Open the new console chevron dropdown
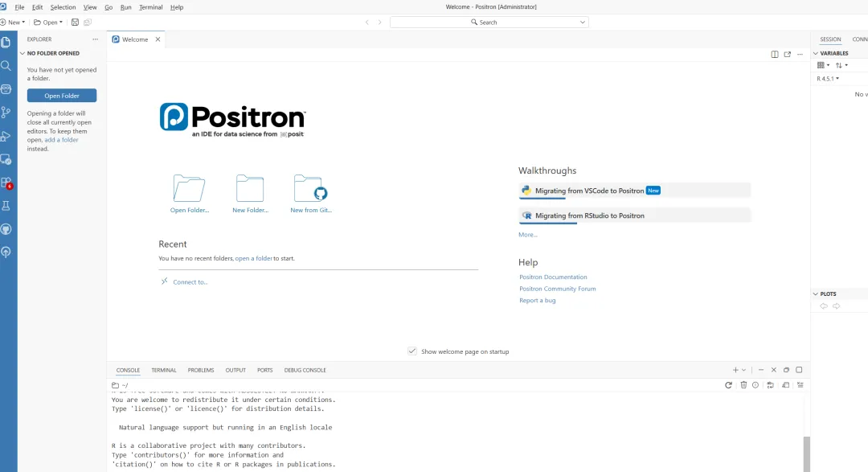The width and height of the screenshot is (868, 472). click(x=743, y=370)
